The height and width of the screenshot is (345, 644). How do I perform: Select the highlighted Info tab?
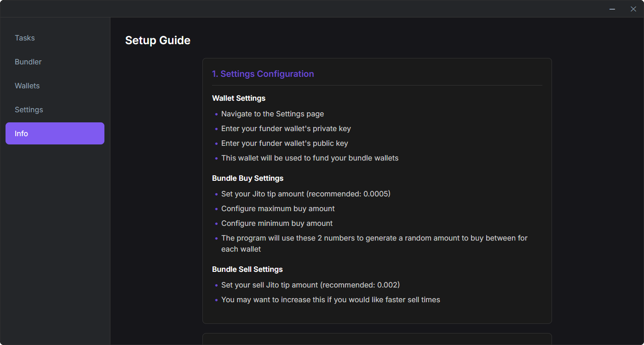55,133
